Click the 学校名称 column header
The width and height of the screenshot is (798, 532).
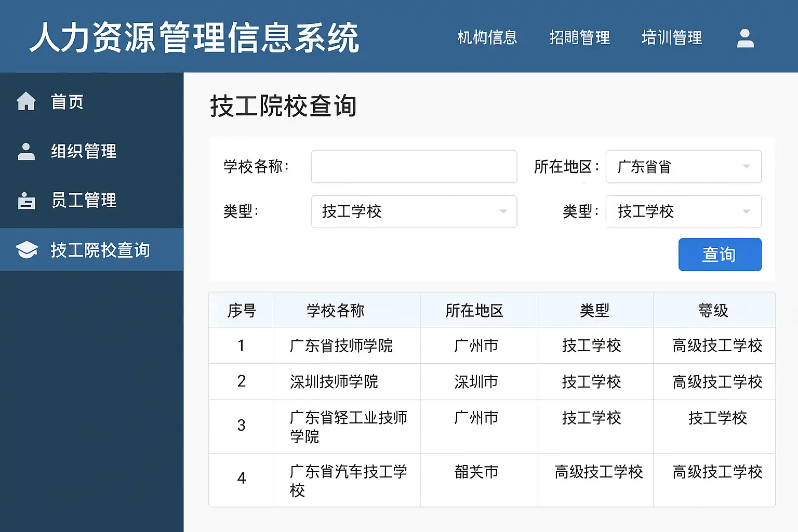(335, 311)
